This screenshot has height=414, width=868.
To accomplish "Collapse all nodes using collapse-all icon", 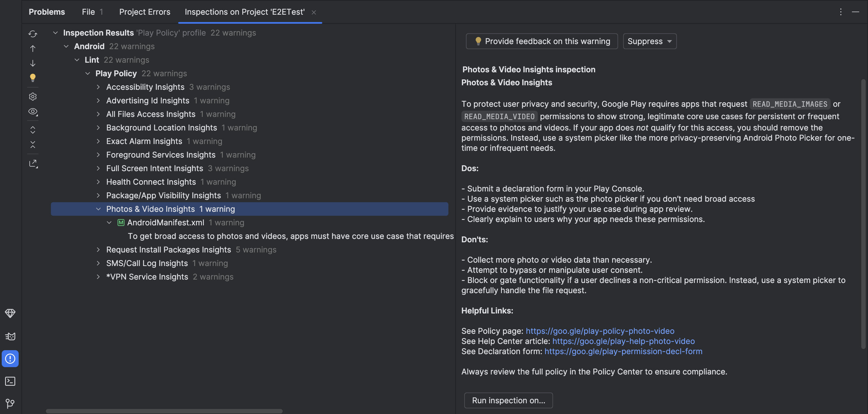I will [x=33, y=144].
